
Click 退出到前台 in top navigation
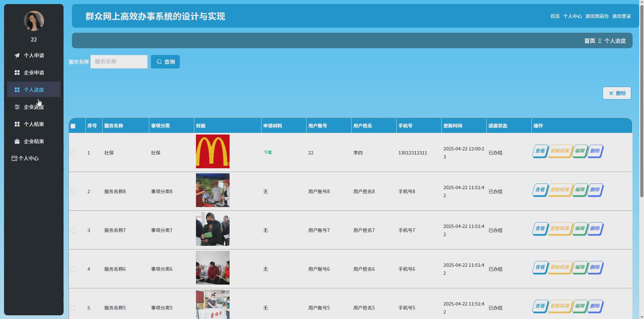pyautogui.click(x=597, y=16)
